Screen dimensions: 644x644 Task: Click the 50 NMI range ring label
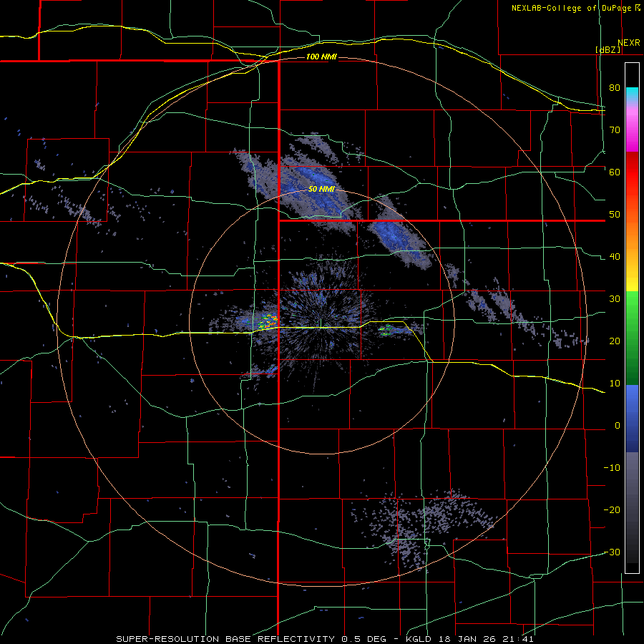(321, 190)
